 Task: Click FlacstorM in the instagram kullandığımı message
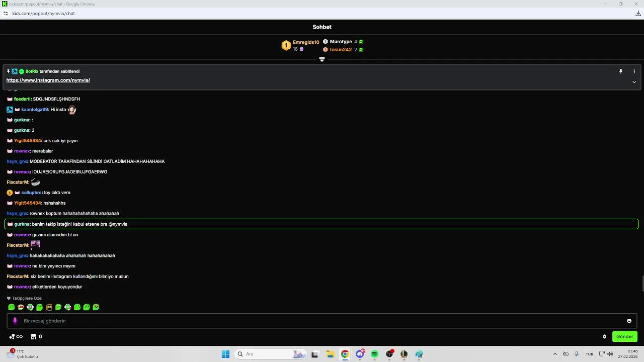[18, 277]
